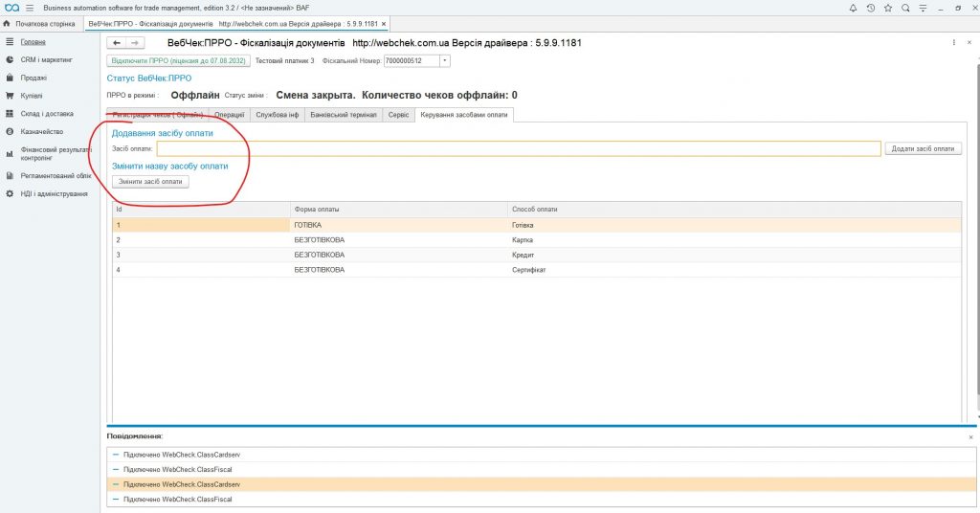Switch to Реєстрація чеків (Офлайн) tab
Image resolution: width=980 pixels, height=513 pixels.
(158, 115)
